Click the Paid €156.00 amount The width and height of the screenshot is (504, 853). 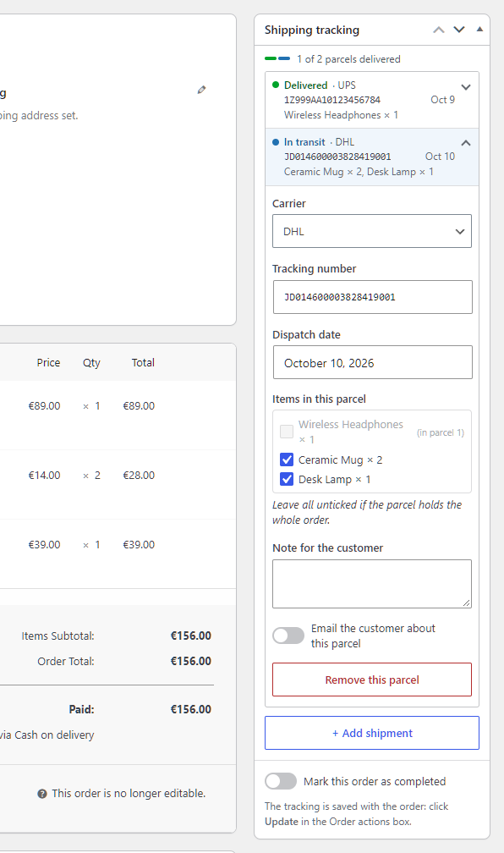pos(191,709)
